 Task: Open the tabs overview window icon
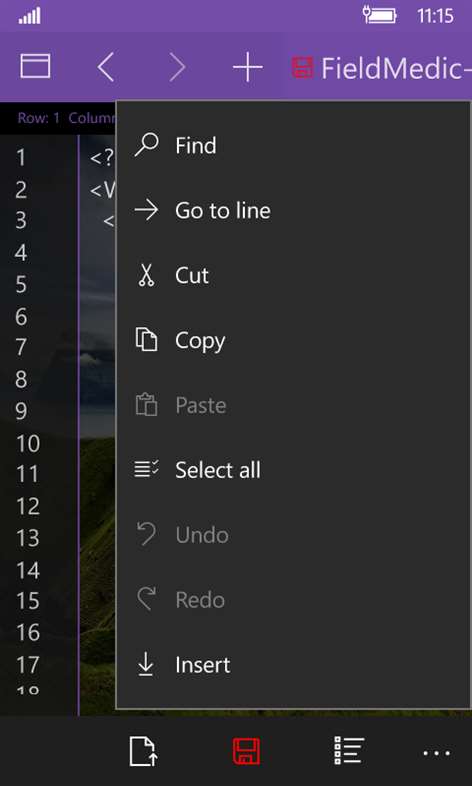[x=35, y=66]
